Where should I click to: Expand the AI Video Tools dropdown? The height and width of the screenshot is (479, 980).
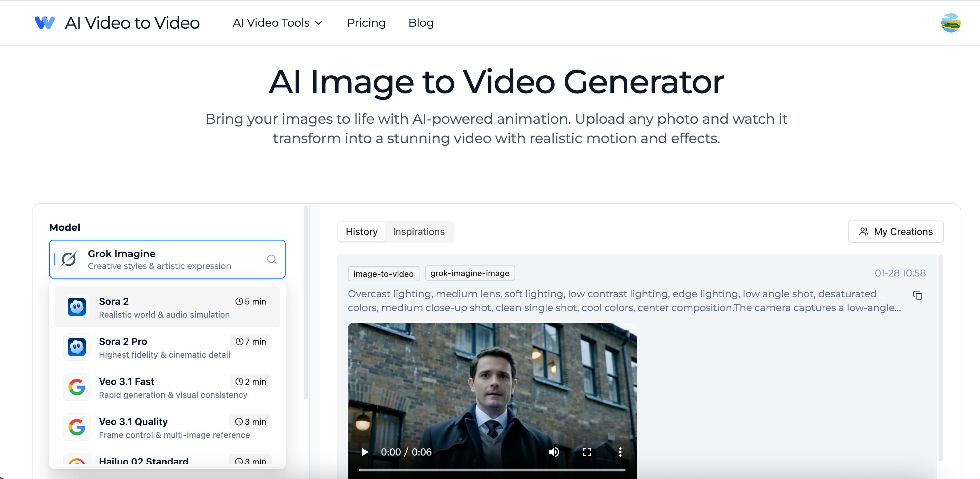pyautogui.click(x=278, y=22)
